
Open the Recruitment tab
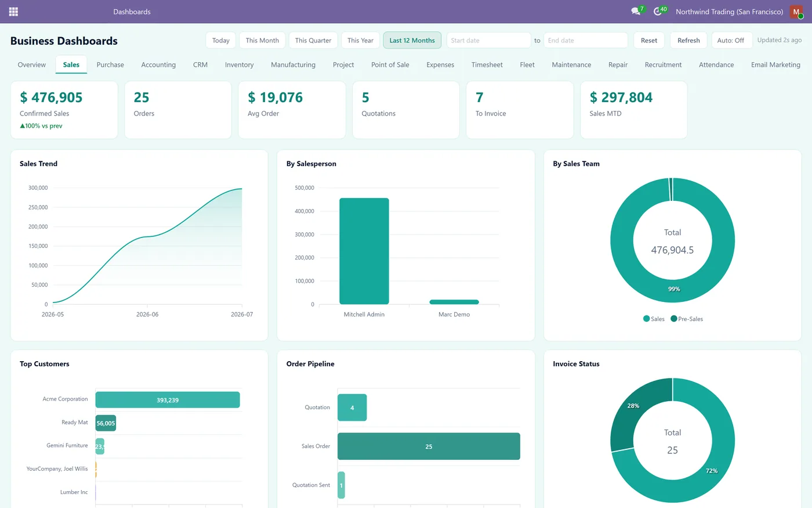click(663, 64)
